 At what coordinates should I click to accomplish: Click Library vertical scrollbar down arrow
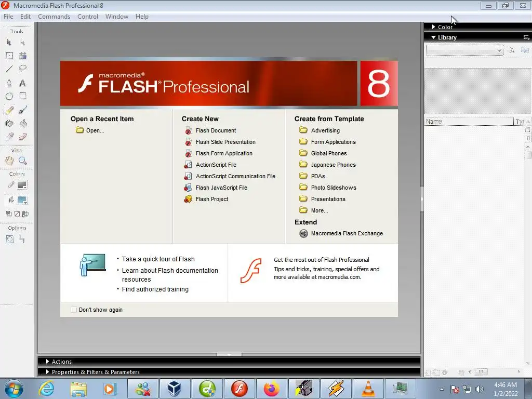(528, 363)
